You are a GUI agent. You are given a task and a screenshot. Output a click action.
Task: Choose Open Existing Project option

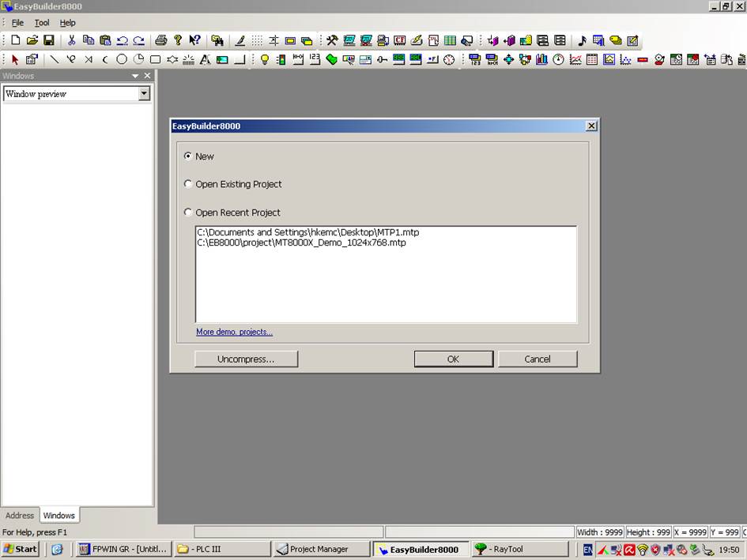[188, 184]
